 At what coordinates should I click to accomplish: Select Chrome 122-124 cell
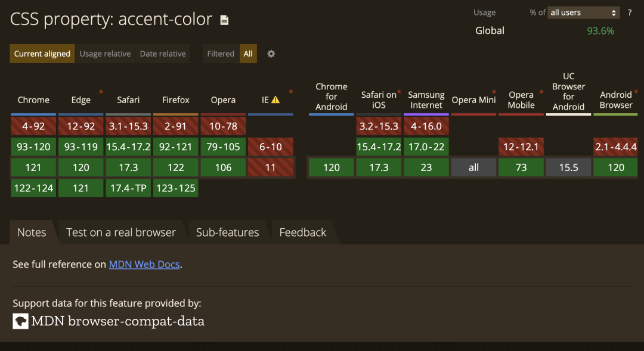click(33, 188)
